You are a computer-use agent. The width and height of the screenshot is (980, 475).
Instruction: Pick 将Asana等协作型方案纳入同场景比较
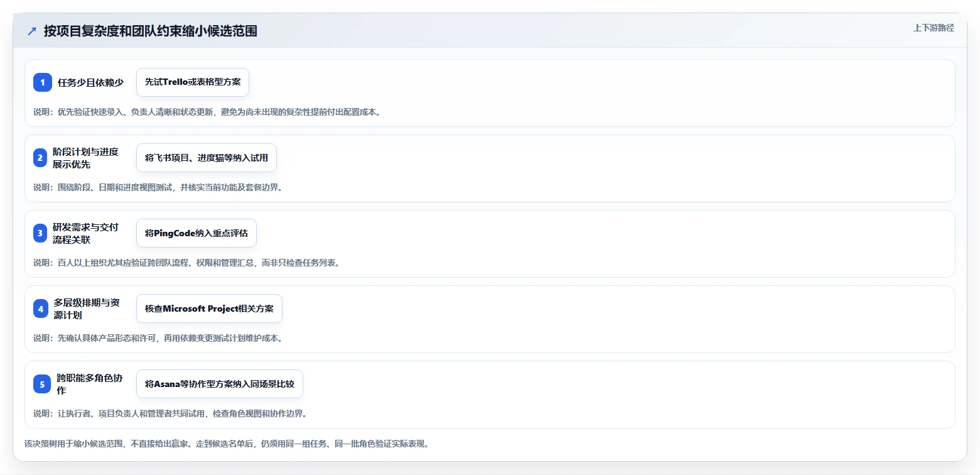[220, 384]
